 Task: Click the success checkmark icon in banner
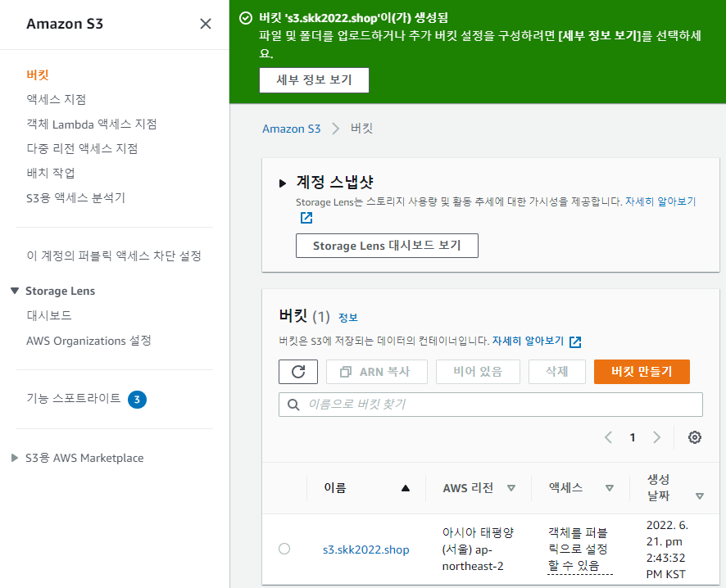point(245,18)
